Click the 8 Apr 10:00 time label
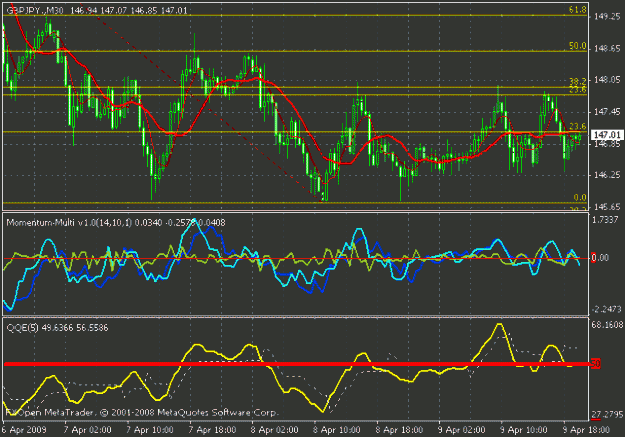Screen dimensions: 625x437 pos(337,430)
